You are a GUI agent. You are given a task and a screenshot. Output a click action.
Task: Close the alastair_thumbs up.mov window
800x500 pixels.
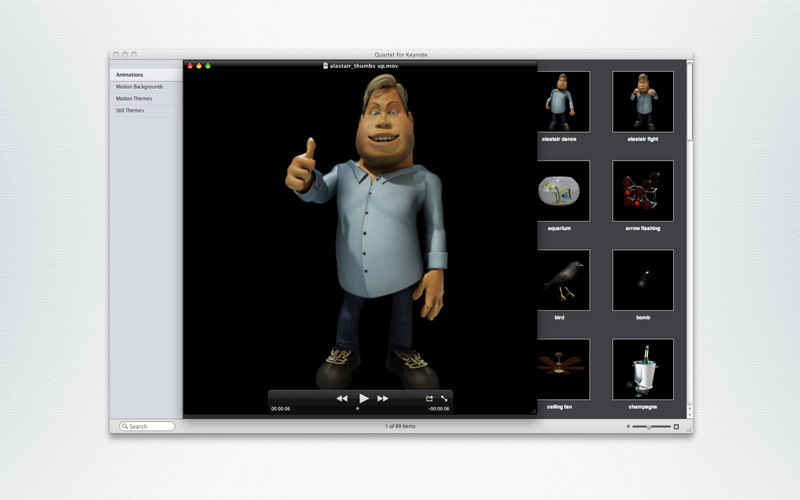(x=190, y=66)
